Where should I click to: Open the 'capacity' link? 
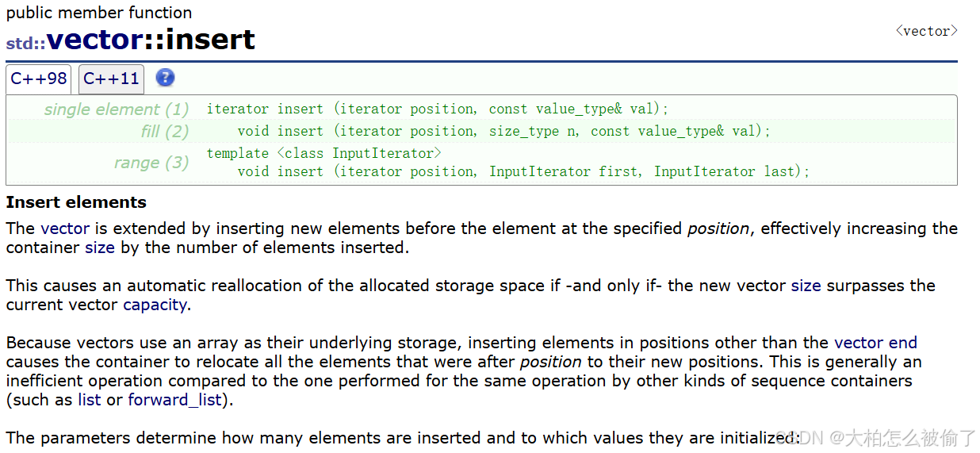click(155, 305)
